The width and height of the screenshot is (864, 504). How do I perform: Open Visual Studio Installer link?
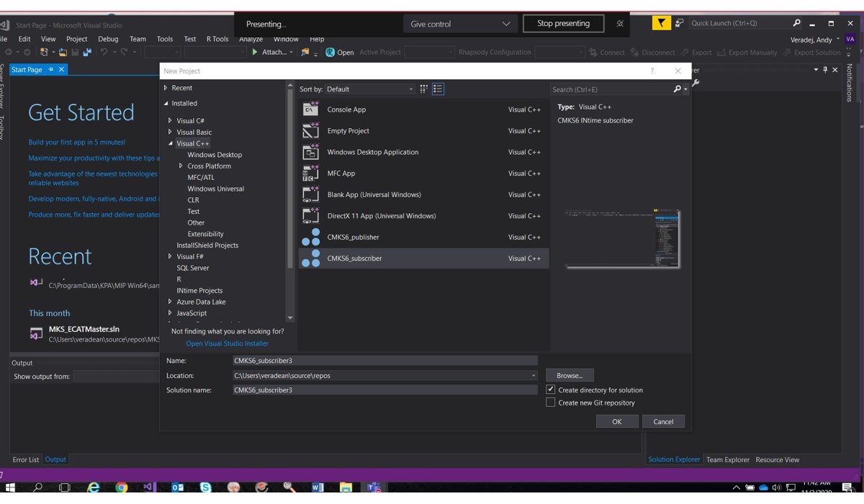(x=227, y=343)
